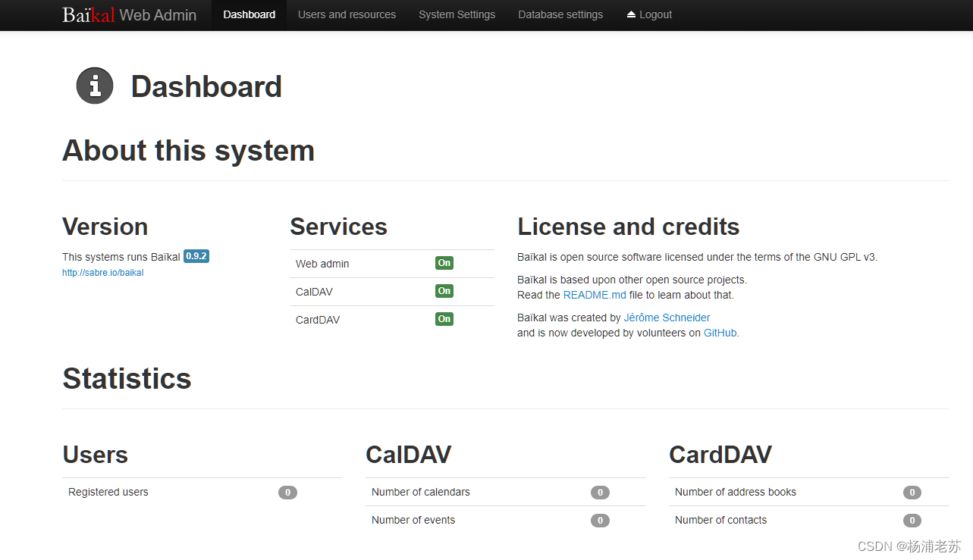Click the 'CardDAV' statistics heading
The image size is (973, 560).
coord(720,455)
